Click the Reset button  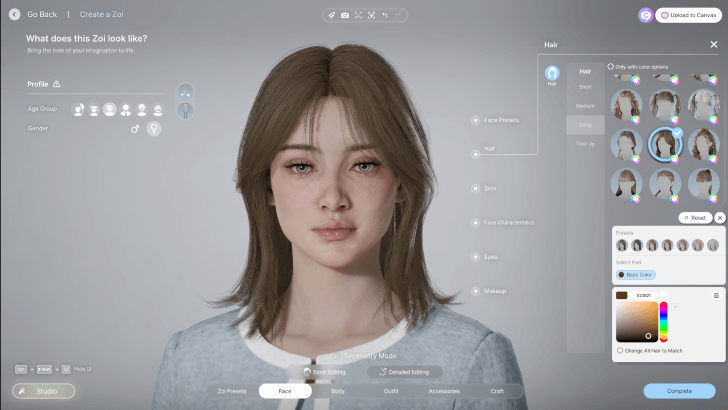click(x=694, y=217)
